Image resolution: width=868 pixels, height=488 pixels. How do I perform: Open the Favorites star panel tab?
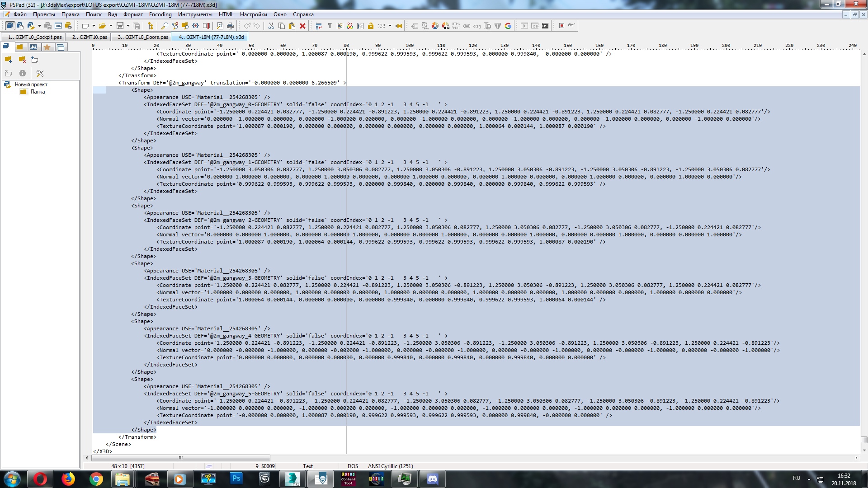pos(47,47)
